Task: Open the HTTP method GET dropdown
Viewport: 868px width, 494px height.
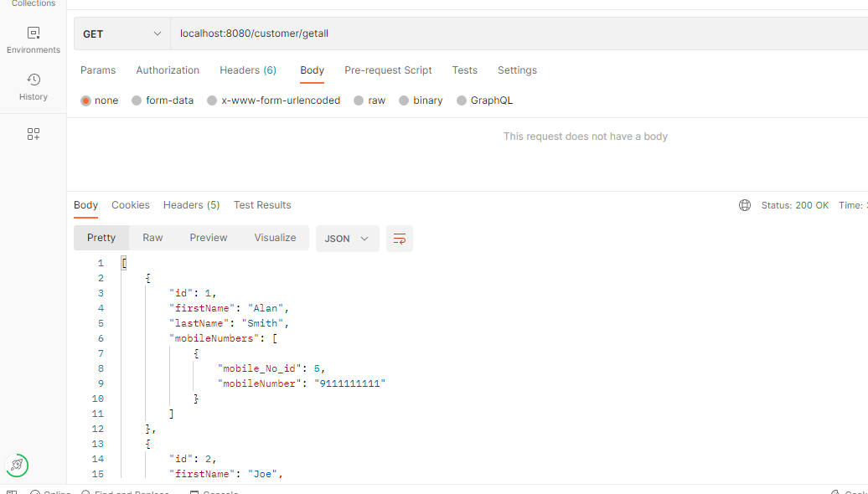Action: pyautogui.click(x=121, y=33)
